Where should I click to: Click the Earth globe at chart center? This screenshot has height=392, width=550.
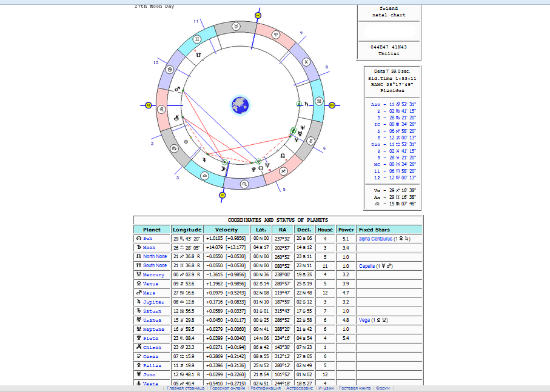[x=240, y=104]
